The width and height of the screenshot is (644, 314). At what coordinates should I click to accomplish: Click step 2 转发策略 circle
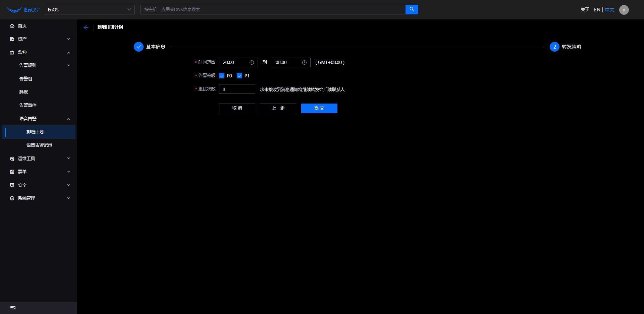[x=554, y=47]
